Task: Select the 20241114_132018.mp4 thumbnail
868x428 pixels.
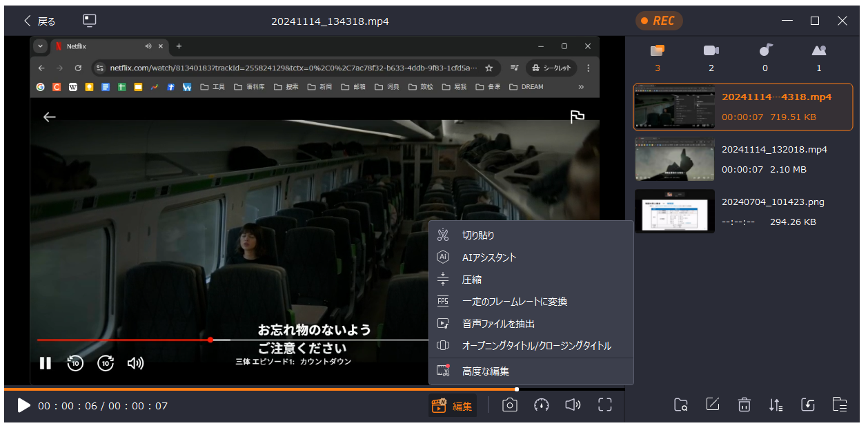Action: [x=675, y=159]
